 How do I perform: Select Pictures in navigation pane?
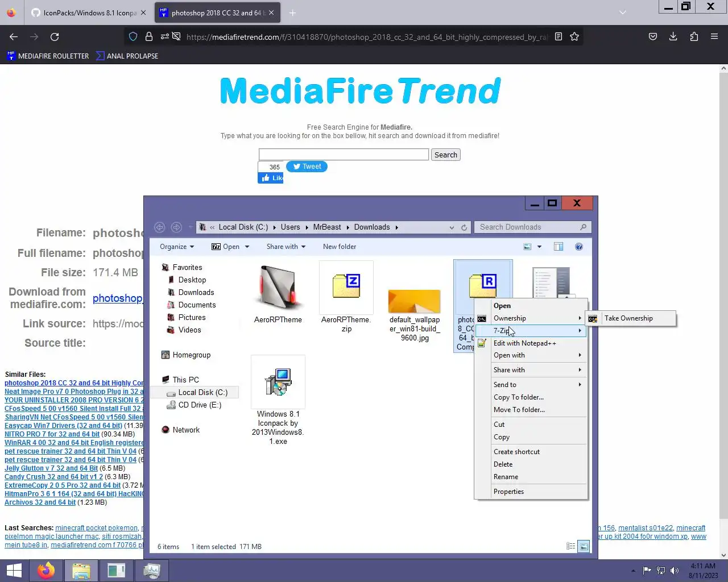[192, 317]
